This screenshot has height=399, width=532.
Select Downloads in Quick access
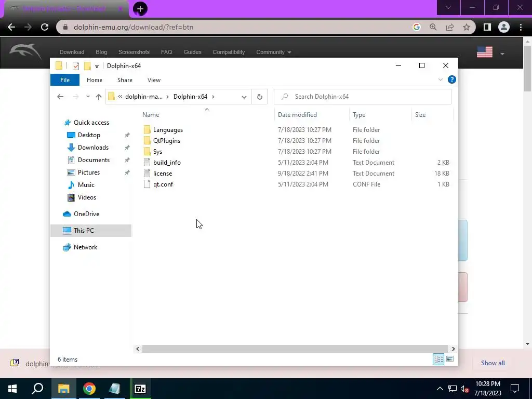[x=93, y=148]
